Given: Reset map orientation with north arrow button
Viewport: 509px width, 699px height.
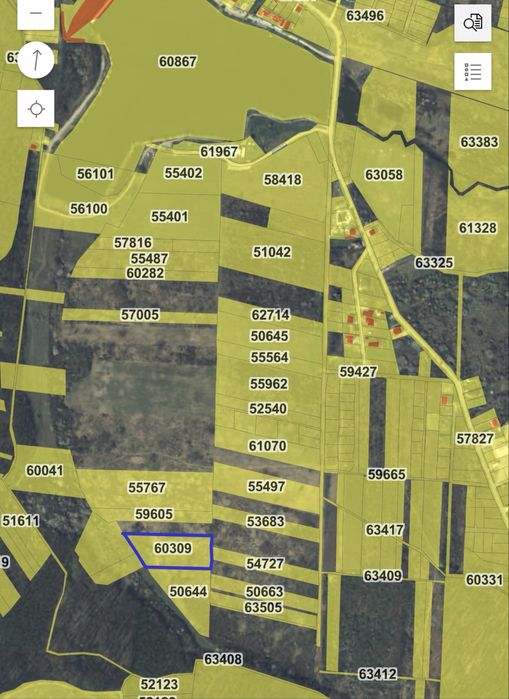Looking at the screenshot, I should (36, 60).
